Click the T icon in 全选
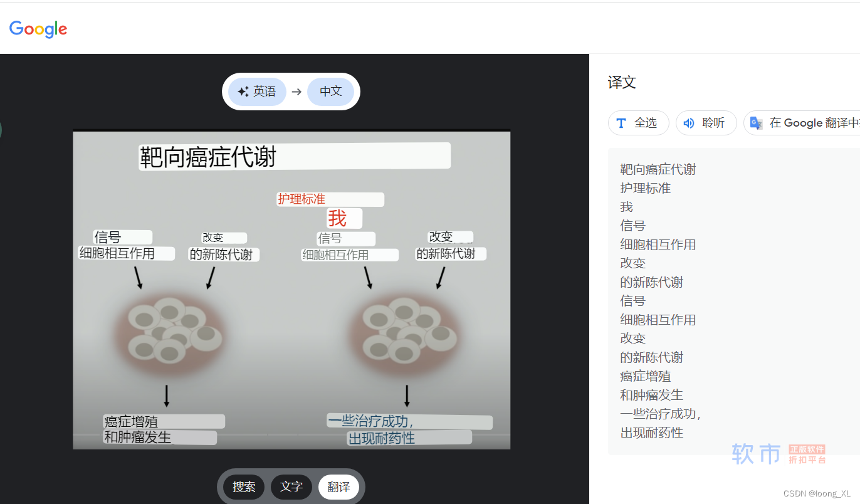 point(621,123)
